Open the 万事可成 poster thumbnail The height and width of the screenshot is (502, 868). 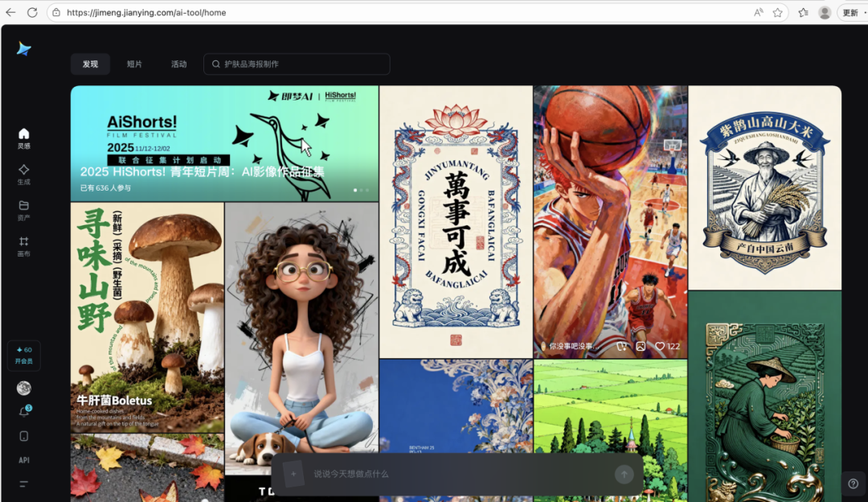pos(456,221)
